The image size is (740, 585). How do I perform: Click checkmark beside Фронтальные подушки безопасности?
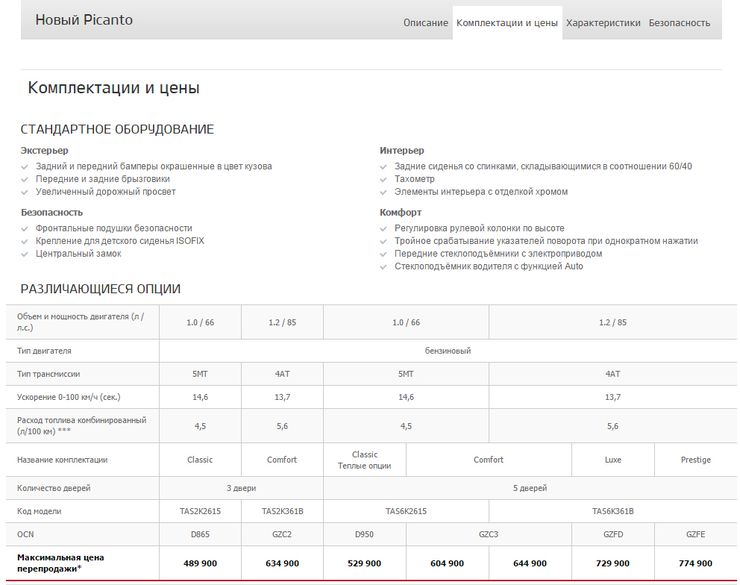click(x=25, y=229)
